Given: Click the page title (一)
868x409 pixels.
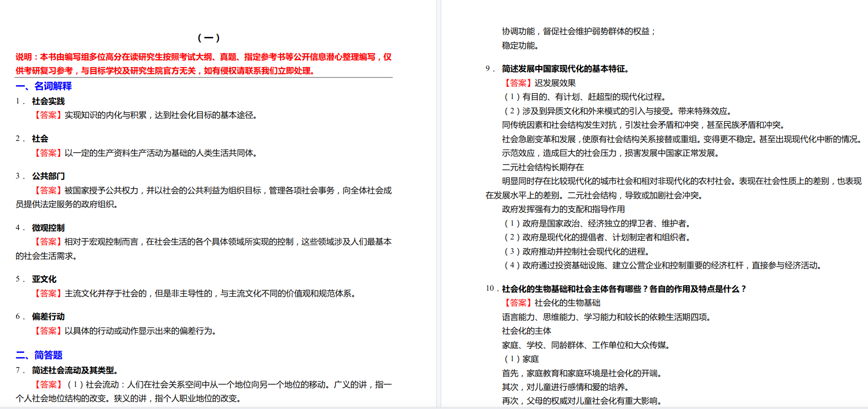Looking at the screenshot, I should coord(208,37).
